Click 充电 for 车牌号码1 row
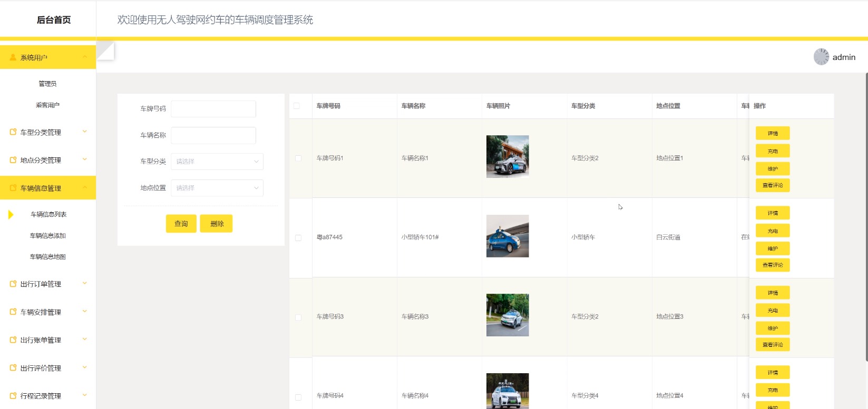 coord(773,151)
